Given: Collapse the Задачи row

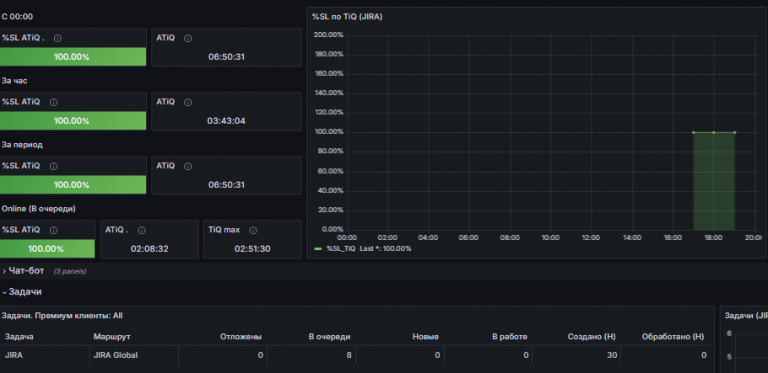Looking at the screenshot, I should click(x=22, y=292).
